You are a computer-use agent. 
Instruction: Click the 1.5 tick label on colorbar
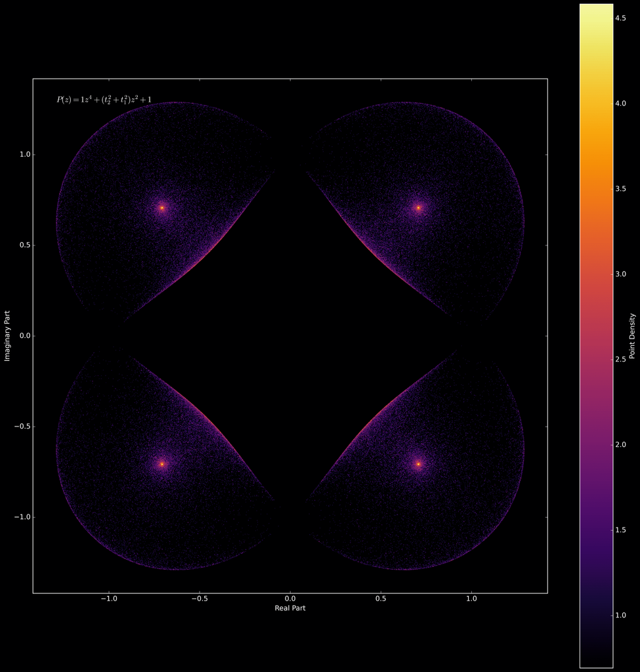[x=620, y=530]
